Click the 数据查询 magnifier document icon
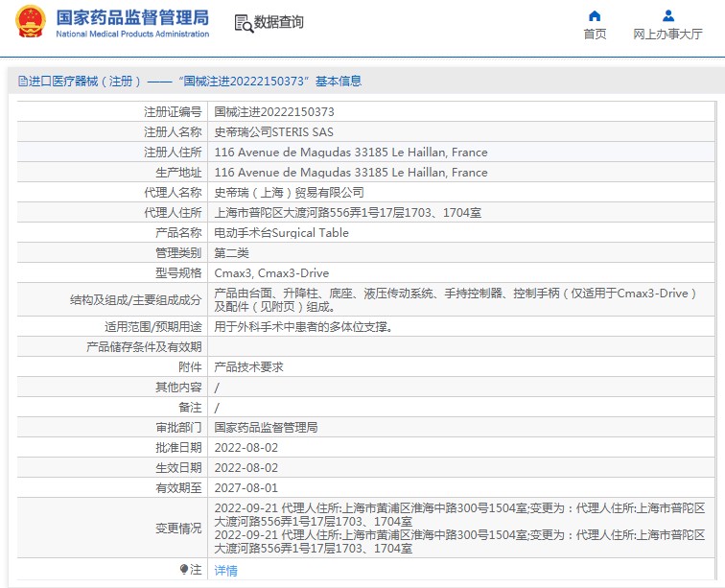The height and width of the screenshot is (588, 725). pos(243,23)
